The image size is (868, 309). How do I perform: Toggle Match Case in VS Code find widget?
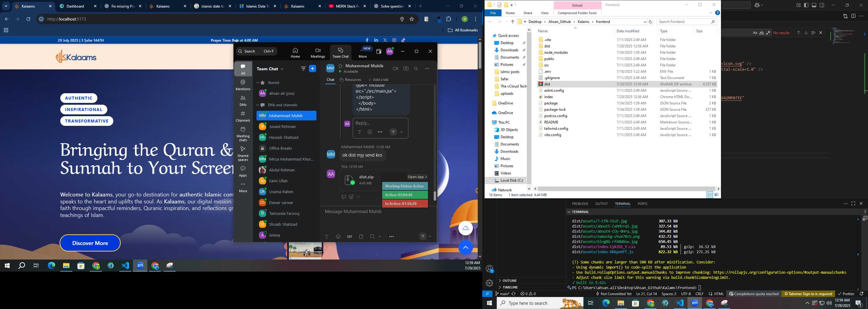click(x=755, y=33)
